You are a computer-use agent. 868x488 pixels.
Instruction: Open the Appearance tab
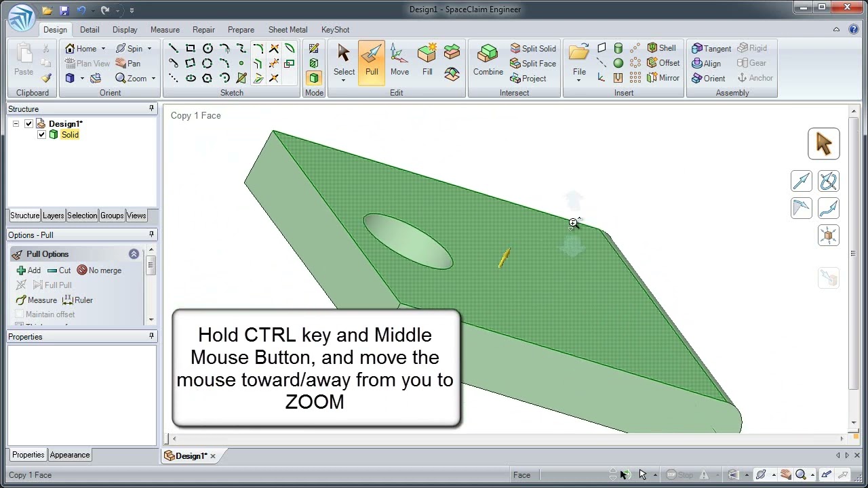69,455
